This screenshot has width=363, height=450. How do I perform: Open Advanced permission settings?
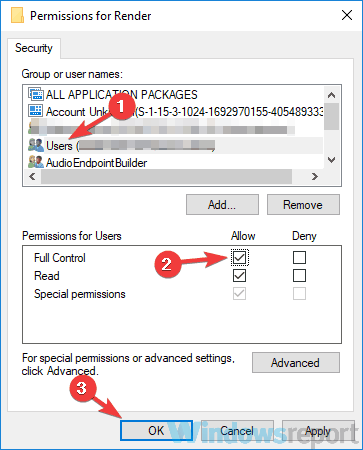tap(296, 363)
